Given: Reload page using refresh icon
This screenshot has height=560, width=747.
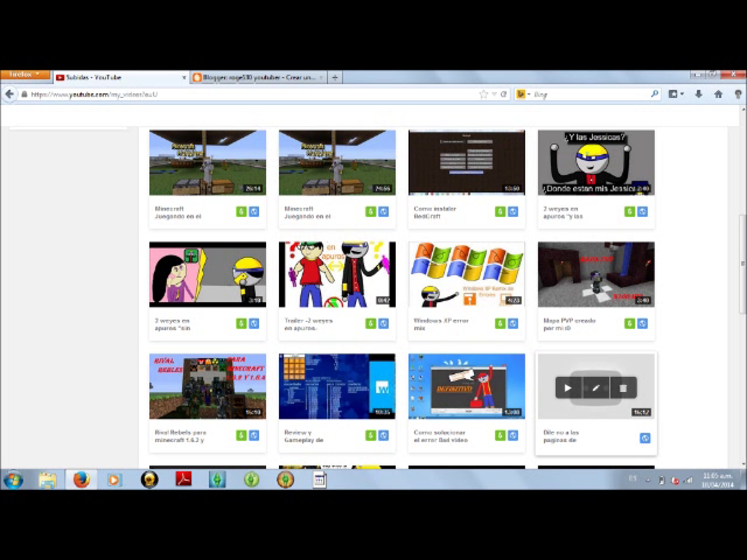Looking at the screenshot, I should (504, 94).
